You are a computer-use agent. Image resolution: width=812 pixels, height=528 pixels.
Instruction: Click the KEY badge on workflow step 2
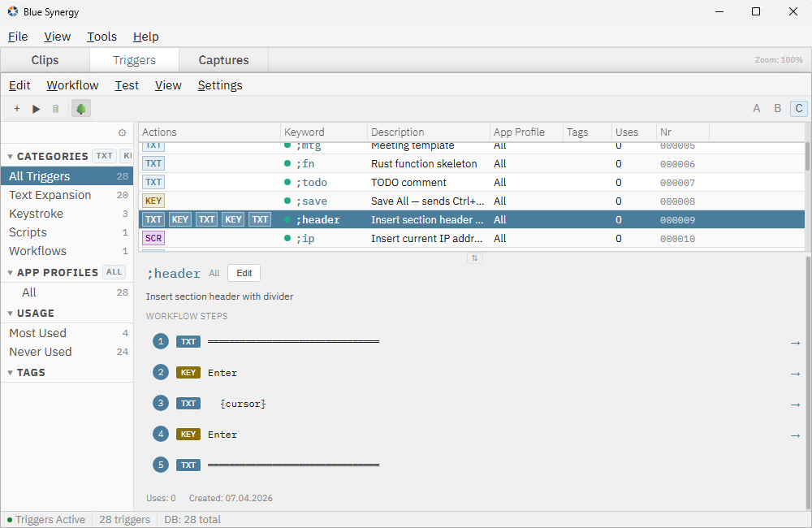click(x=188, y=372)
